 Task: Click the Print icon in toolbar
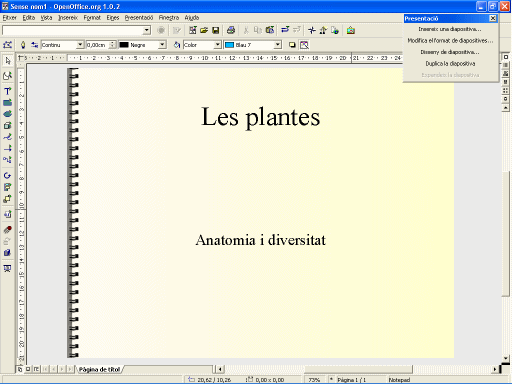pos(231,30)
